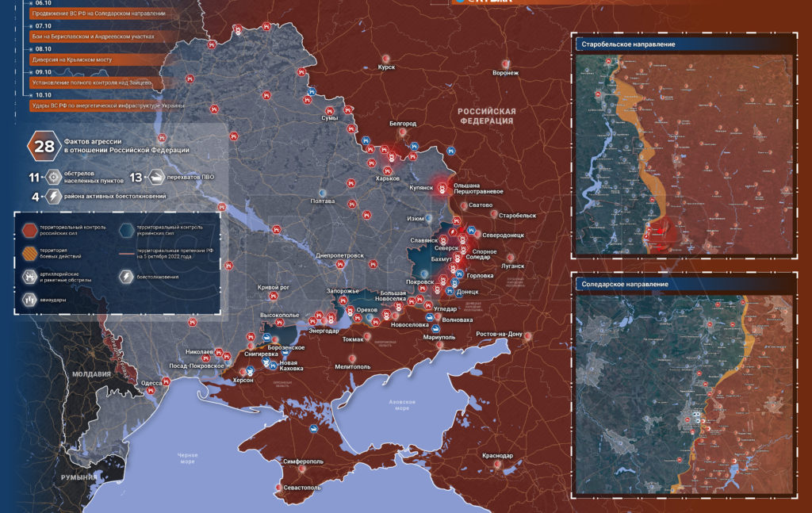The image size is (812, 513).
Task: Select lightning icon for active clash areas
Action: tap(53, 196)
